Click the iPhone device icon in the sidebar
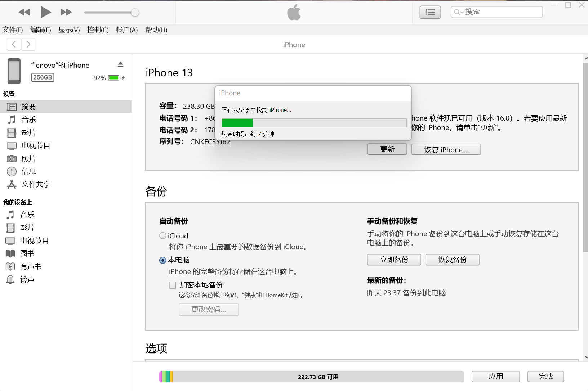This screenshot has width=588, height=391. [14, 71]
